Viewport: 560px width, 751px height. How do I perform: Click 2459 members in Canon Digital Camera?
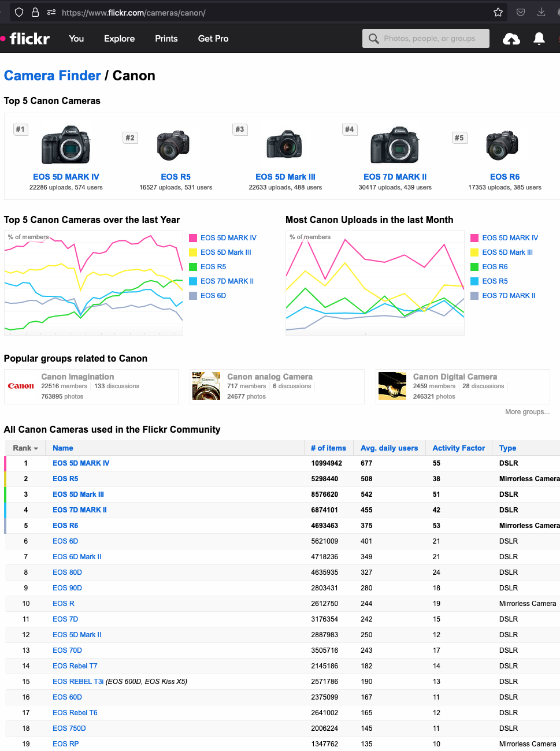pos(434,386)
